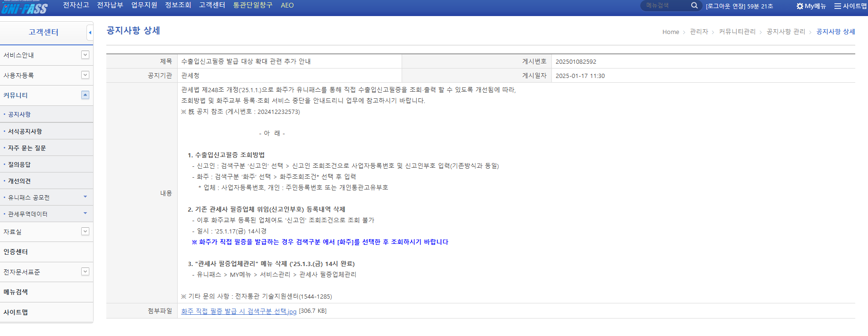Open 사이트맵 hamburger icon

point(838,6)
